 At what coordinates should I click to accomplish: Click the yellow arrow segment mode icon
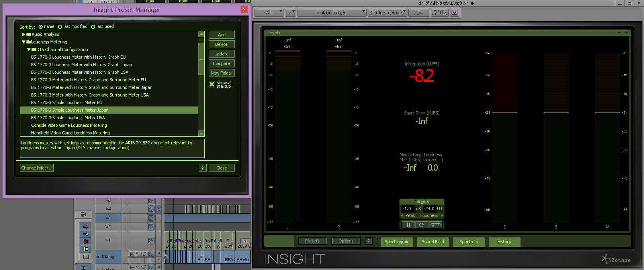click(x=86, y=234)
